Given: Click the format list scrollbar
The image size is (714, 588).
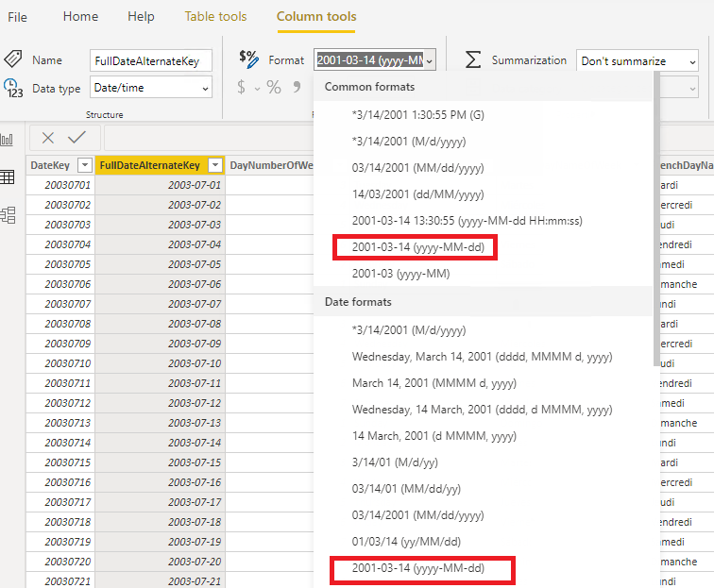Looking at the screenshot, I should coord(656,218).
